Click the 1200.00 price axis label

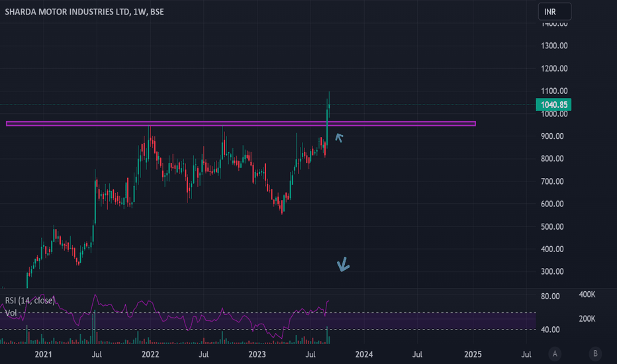[x=554, y=68]
